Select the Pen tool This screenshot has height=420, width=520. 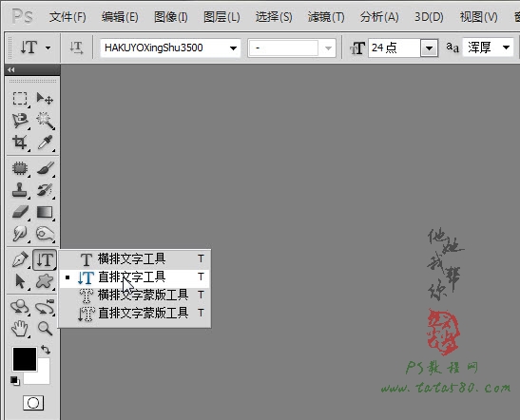pos(20,259)
